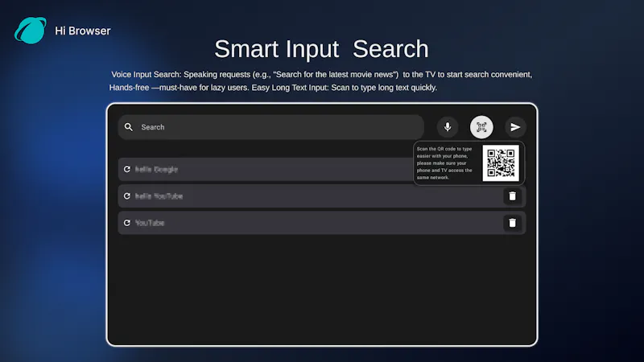Select the "hello YouTube" history entry
This screenshot has width=644, height=362.
pos(321,196)
